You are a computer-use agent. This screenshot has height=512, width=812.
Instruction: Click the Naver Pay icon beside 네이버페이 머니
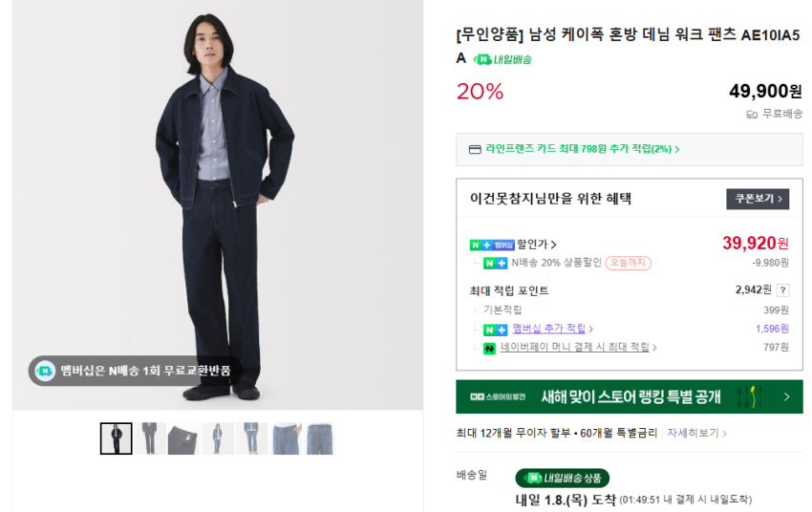489,348
